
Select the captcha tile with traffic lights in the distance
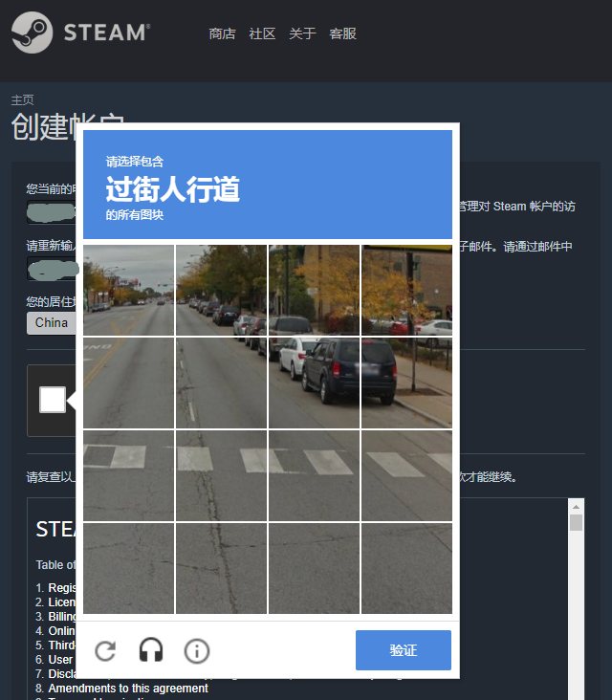point(128,290)
